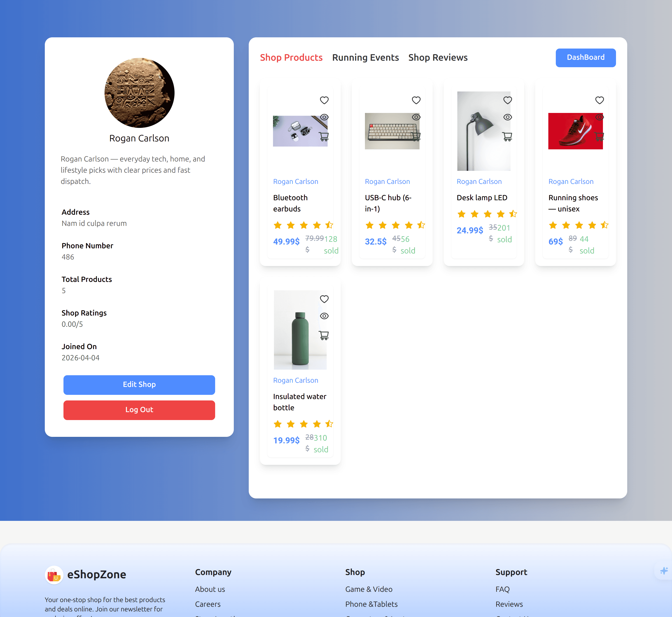Viewport: 672px width, 617px height.
Task: Click the Log Out button
Action: coord(139,410)
